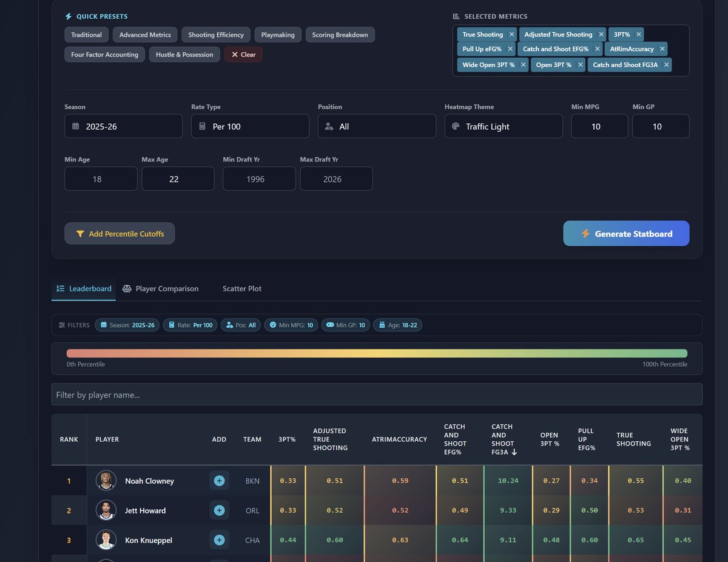728x562 pixels.
Task: Click the Min MPG: 10 filter pill
Action: [x=291, y=325]
